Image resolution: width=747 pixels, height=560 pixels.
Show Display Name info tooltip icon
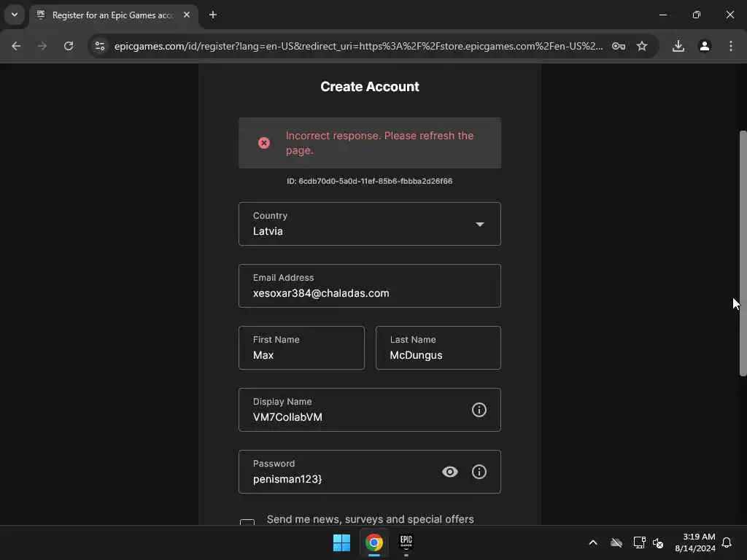pyautogui.click(x=479, y=410)
